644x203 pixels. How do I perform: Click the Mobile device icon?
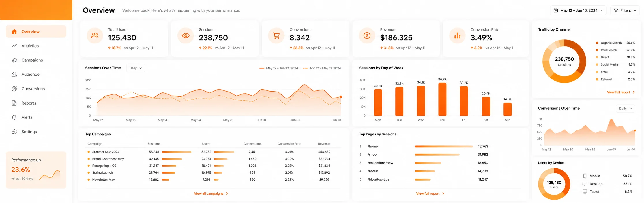585,176
